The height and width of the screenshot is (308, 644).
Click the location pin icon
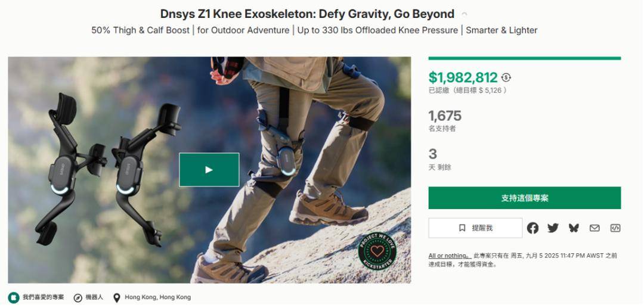click(117, 297)
